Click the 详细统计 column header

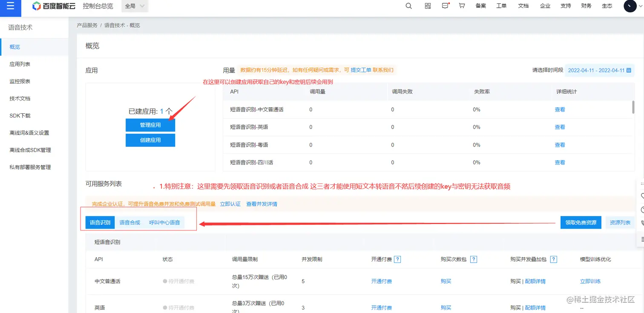pyautogui.click(x=566, y=92)
